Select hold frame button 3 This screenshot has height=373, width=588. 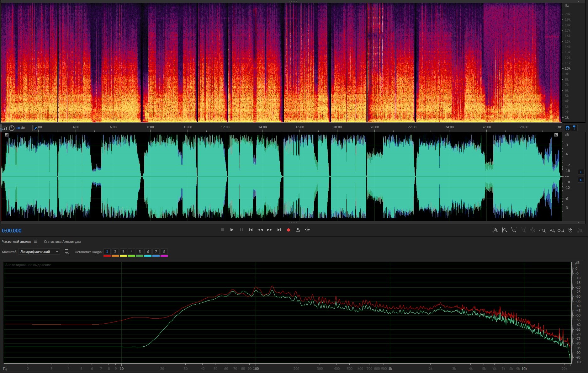(123, 252)
